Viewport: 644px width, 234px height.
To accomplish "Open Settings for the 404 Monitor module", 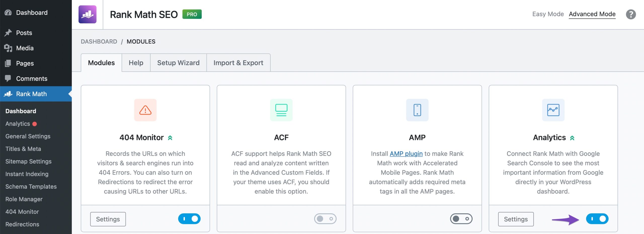I will [108, 219].
